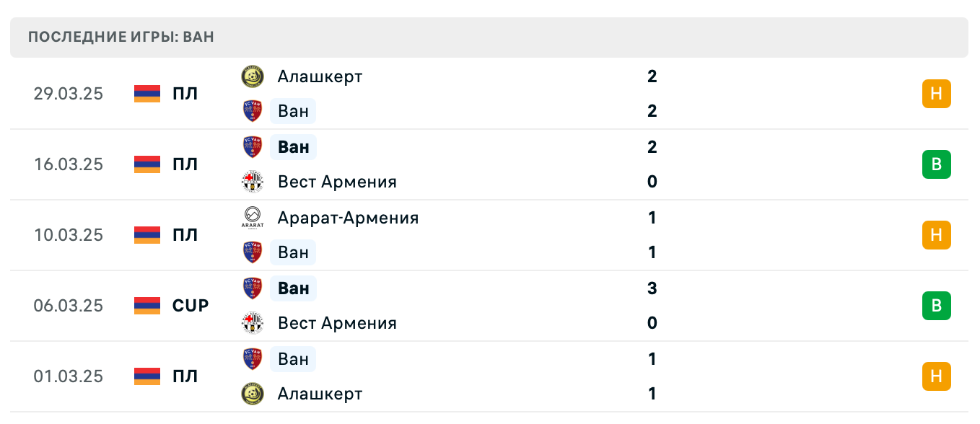Click the green В win badge for 16.03.25
Image resolution: width=980 pixels, height=424 pixels.
937,164
